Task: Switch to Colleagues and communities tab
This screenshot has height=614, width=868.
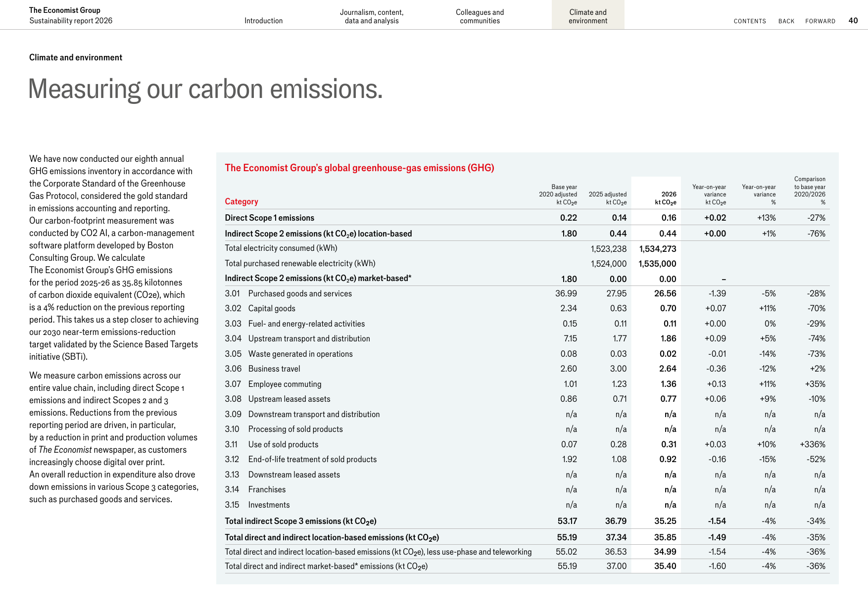Action: click(480, 16)
